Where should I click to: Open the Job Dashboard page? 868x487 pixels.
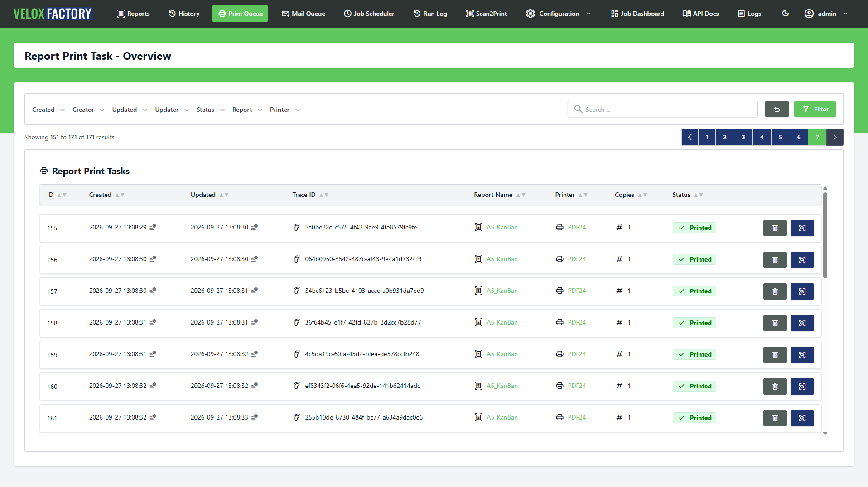pos(637,14)
